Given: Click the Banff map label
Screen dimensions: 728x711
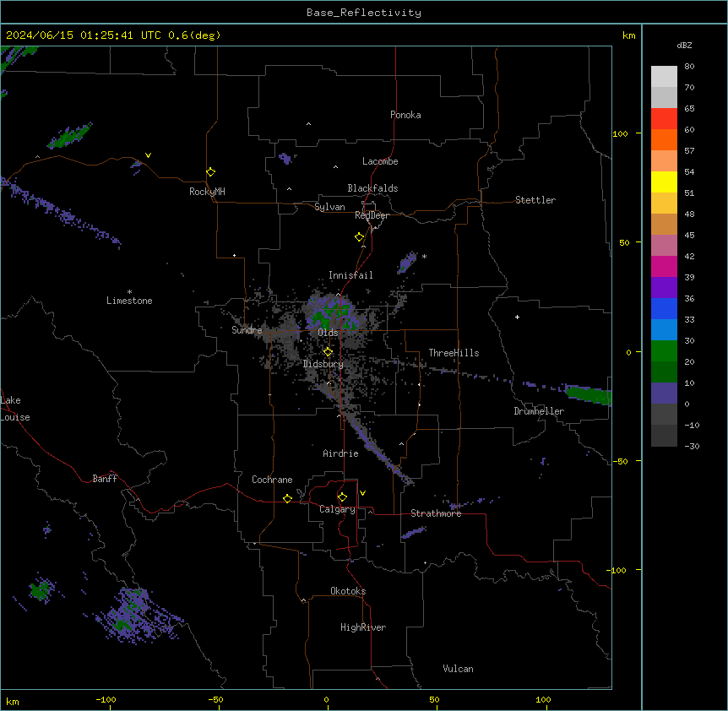Looking at the screenshot, I should coord(105,479).
